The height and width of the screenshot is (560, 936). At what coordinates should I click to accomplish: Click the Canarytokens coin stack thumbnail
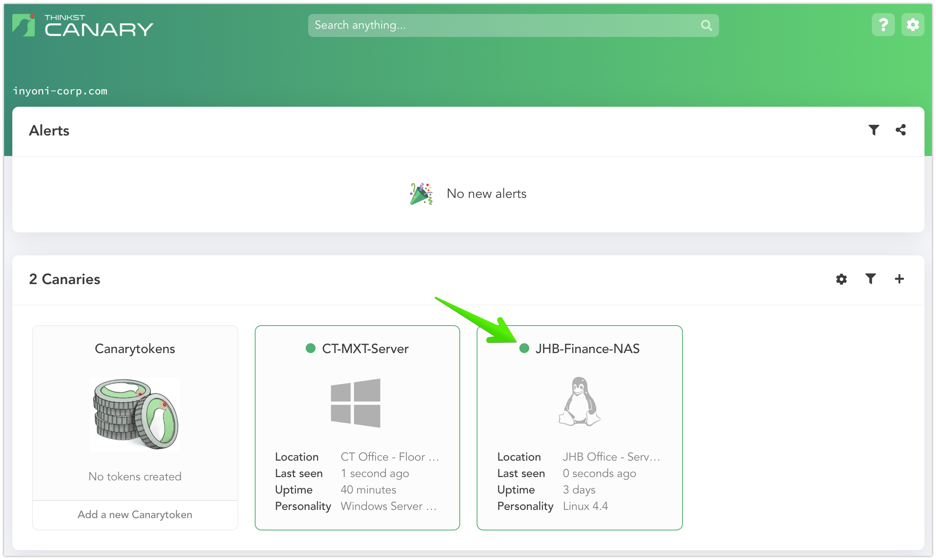[135, 415]
